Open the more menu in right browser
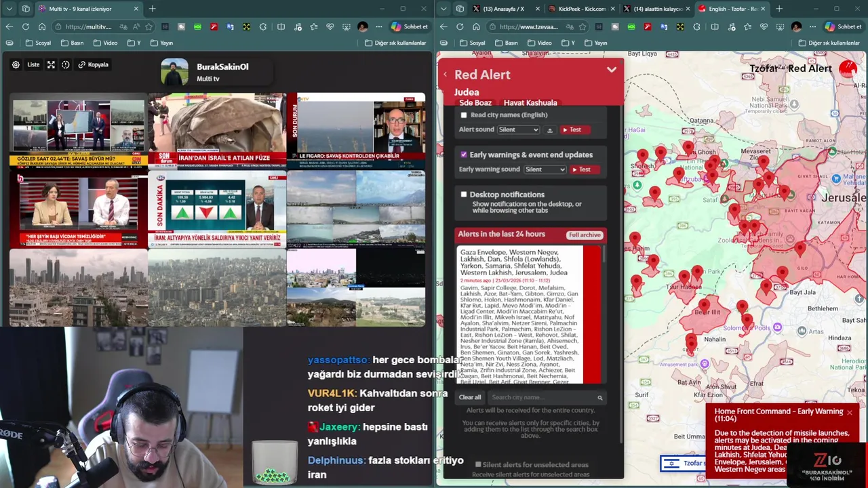Image resolution: width=868 pixels, height=488 pixels. [x=813, y=26]
